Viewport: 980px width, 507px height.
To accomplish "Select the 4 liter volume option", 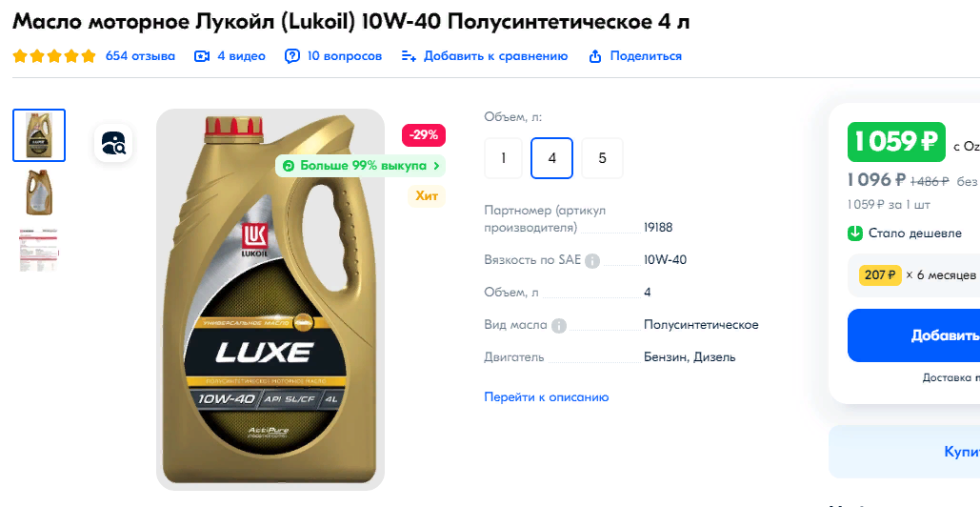I will [551, 158].
